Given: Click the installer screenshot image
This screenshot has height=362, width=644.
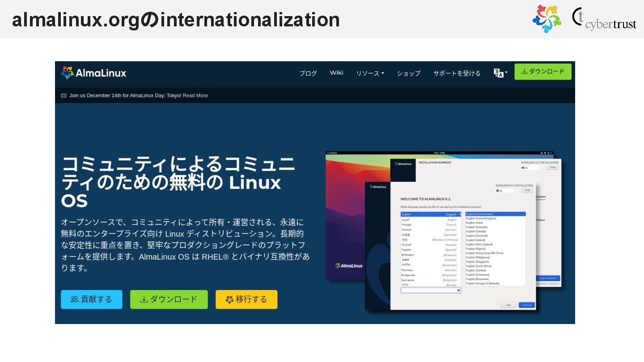Looking at the screenshot, I should 444,232.
